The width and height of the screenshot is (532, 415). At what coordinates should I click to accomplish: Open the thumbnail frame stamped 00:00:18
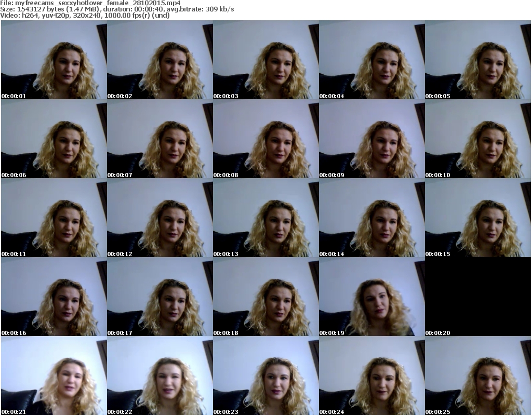coord(265,297)
